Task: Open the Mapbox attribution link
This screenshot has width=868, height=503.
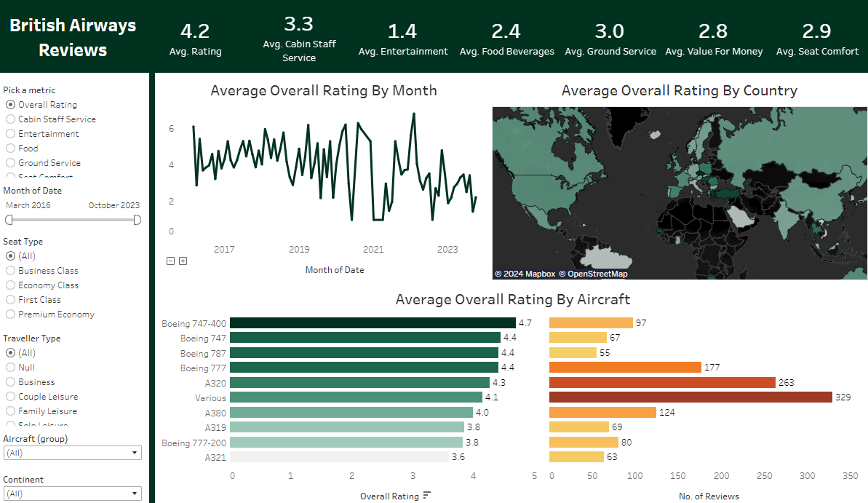Action: [x=525, y=274]
